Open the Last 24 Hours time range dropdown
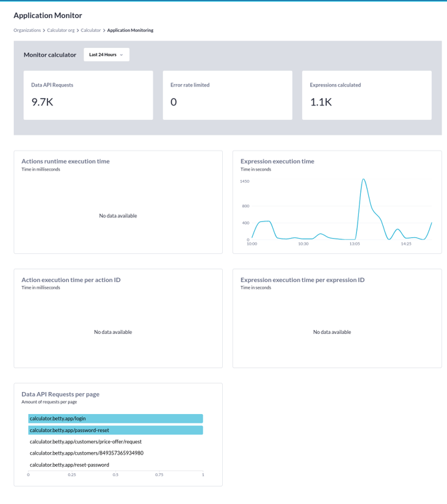This screenshot has height=504, width=447. (106, 55)
